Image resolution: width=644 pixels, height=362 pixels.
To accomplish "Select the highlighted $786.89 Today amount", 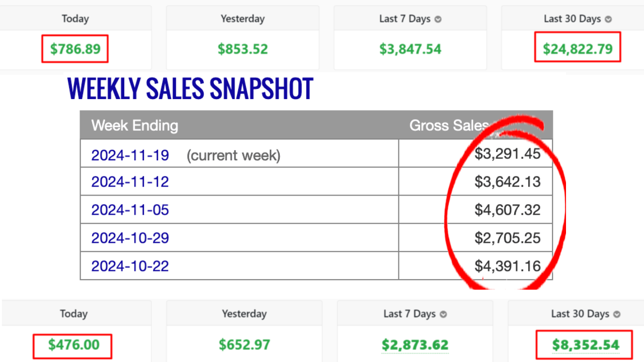I will 74,49.
